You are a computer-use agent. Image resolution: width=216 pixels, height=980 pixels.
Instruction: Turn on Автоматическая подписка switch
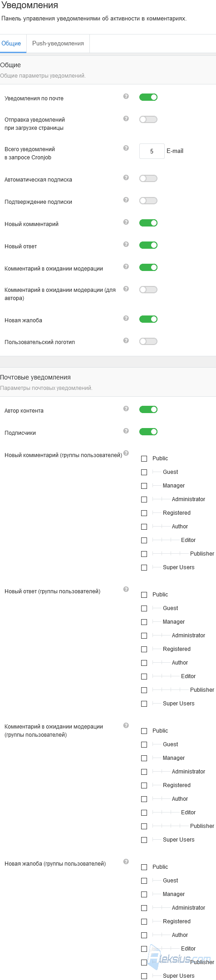[x=148, y=178]
